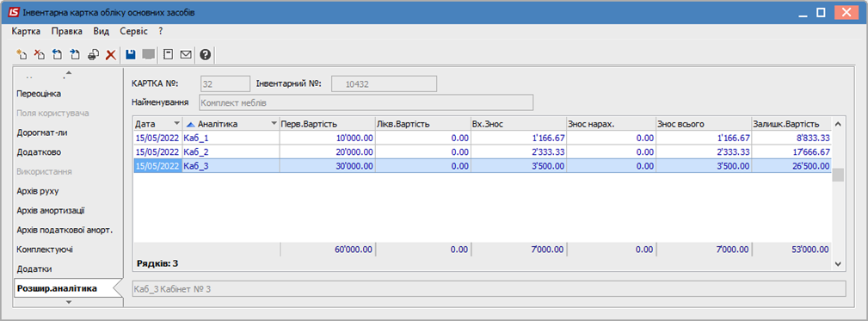The height and width of the screenshot is (321, 868).
Task: Click the 17'666.67 residual value cell
Action: pos(791,151)
